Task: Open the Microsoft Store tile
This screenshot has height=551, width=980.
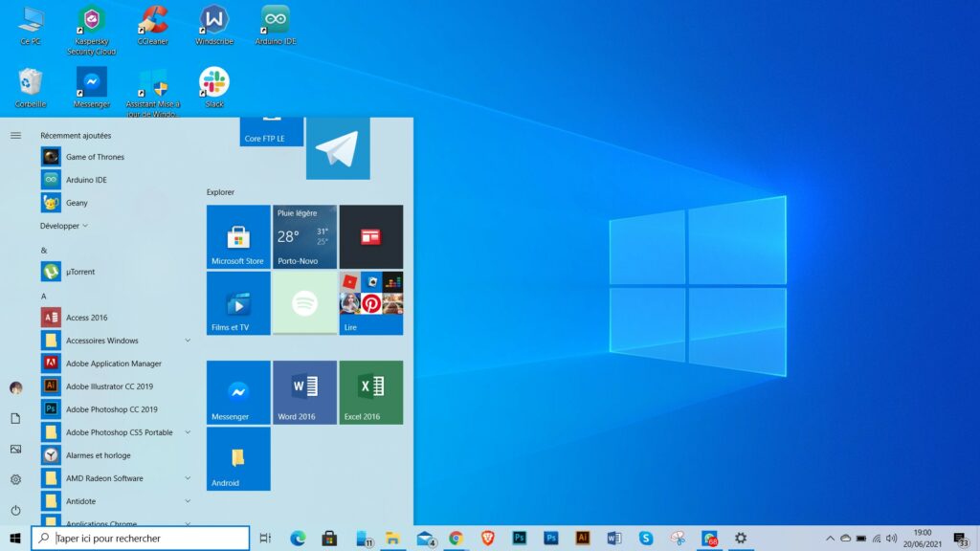Action: tap(238, 237)
